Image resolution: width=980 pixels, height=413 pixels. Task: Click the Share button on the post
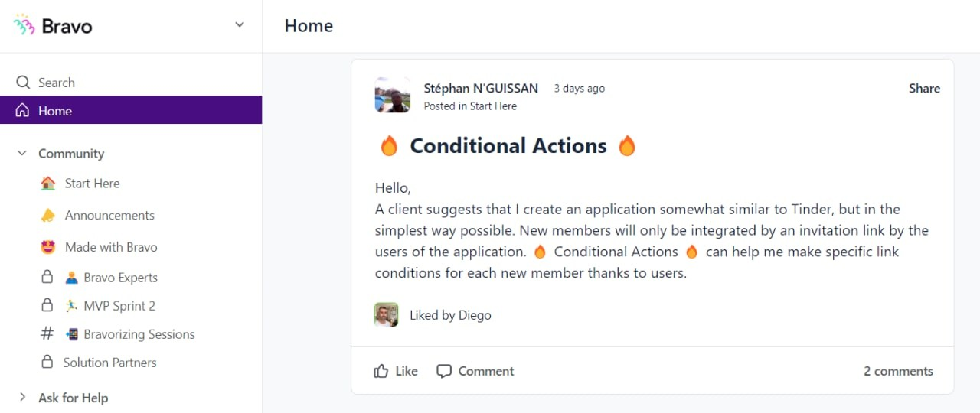[924, 89]
